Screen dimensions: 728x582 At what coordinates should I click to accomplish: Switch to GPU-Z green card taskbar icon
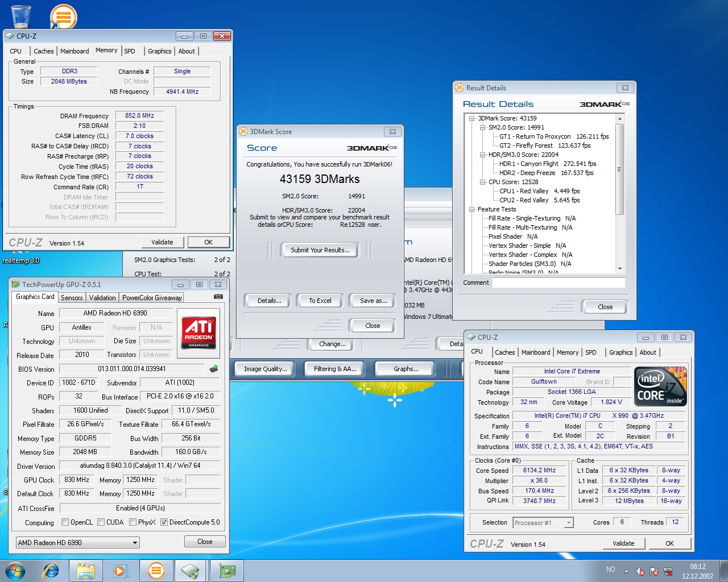(x=226, y=571)
